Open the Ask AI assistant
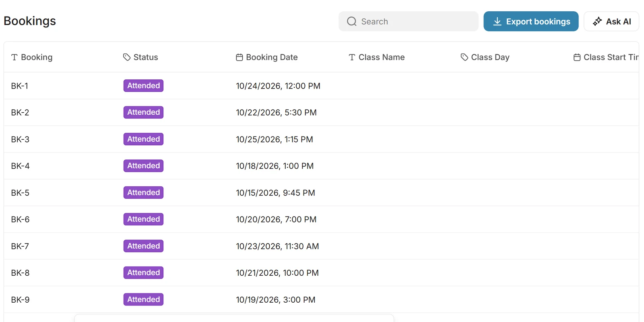Screen dimensions: 644x322 611,21
